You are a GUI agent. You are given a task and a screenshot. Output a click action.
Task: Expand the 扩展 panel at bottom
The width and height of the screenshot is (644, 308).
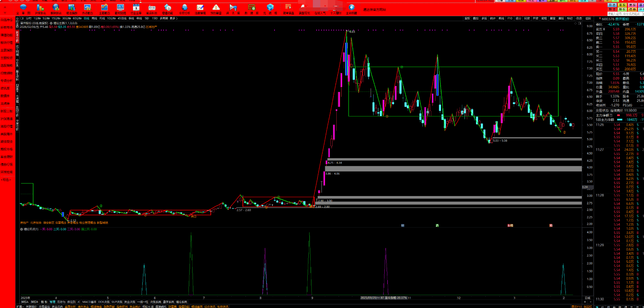pyautogui.click(x=20, y=307)
